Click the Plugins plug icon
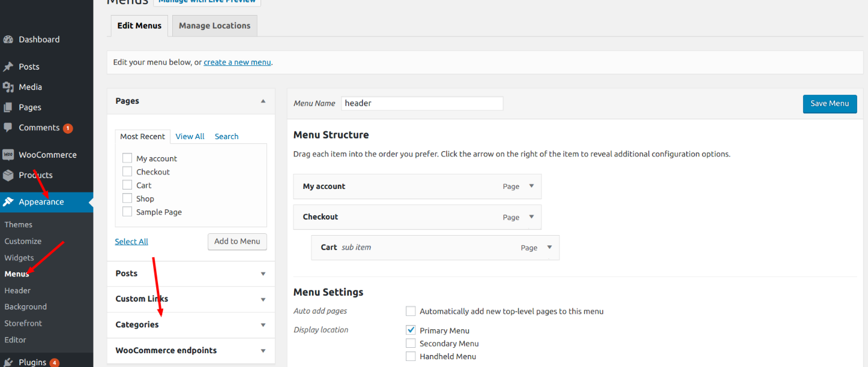This screenshot has height=367, width=868. tap(8, 362)
